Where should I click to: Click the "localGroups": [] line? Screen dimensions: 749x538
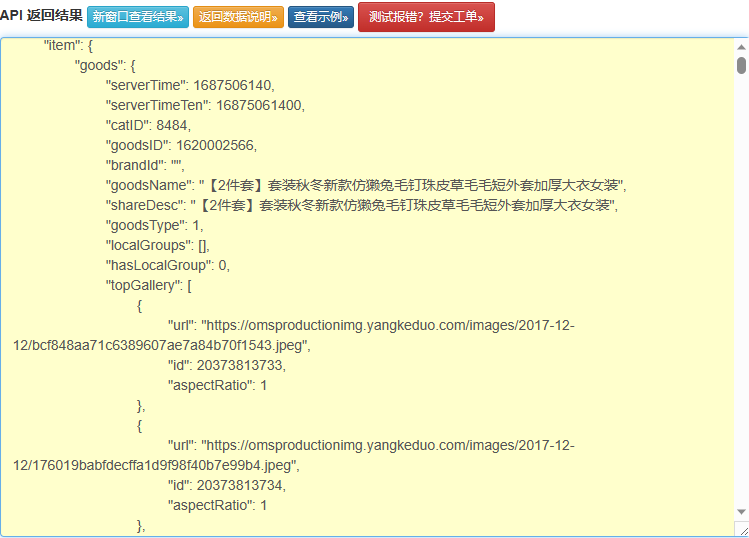158,246
